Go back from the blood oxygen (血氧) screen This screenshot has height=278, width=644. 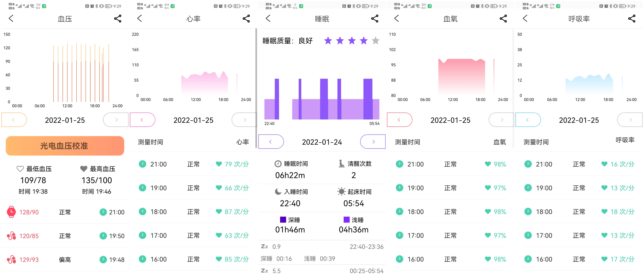(396, 18)
